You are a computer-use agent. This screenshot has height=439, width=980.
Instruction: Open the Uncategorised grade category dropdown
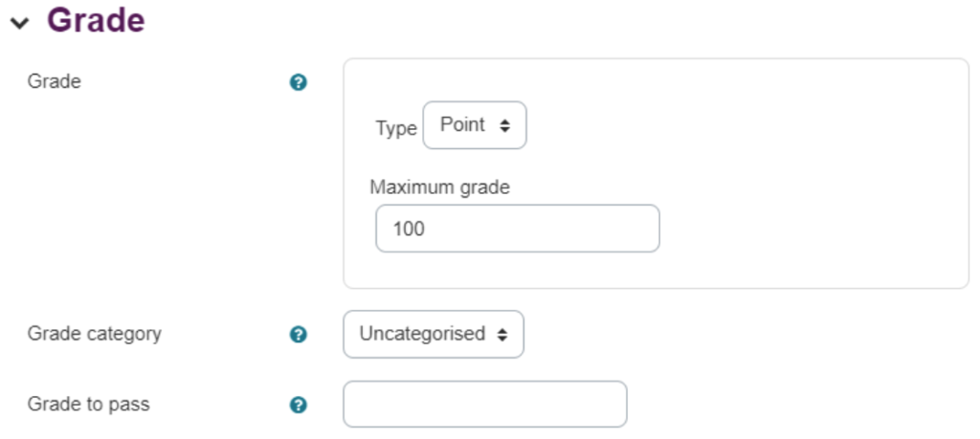pos(434,334)
